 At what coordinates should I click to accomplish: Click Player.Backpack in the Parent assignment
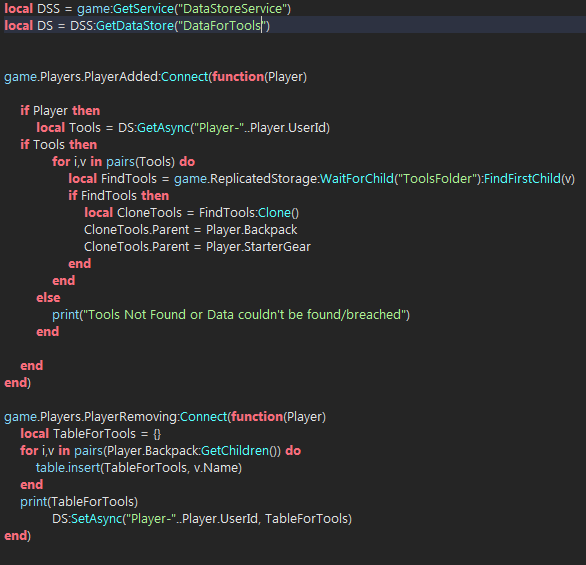point(252,230)
